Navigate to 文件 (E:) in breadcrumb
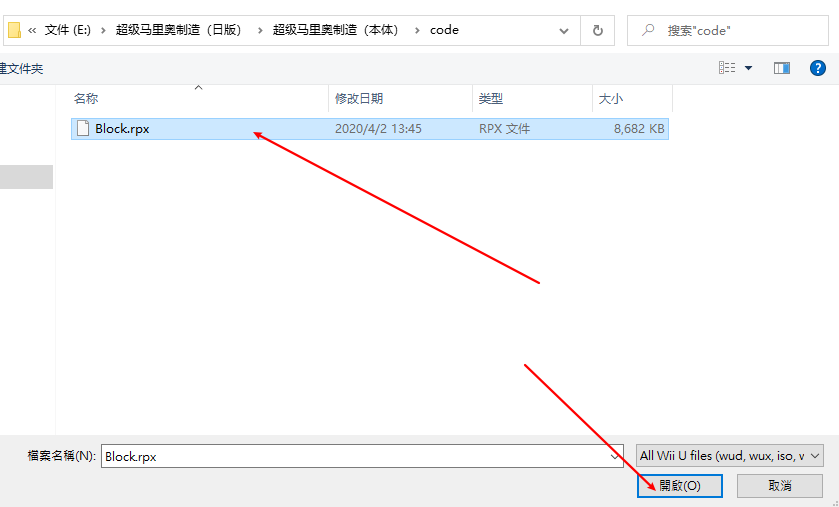Screen dimensions: 839x507 68,30
